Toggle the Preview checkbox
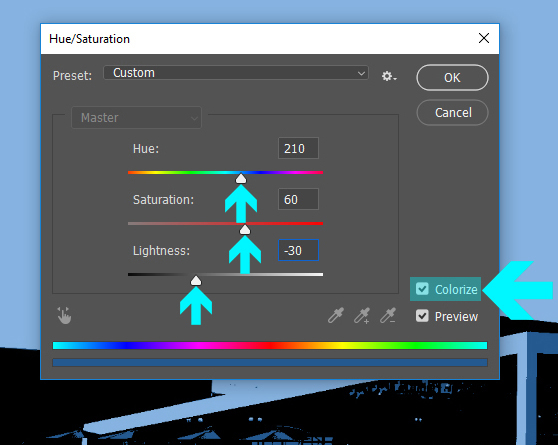 422,316
